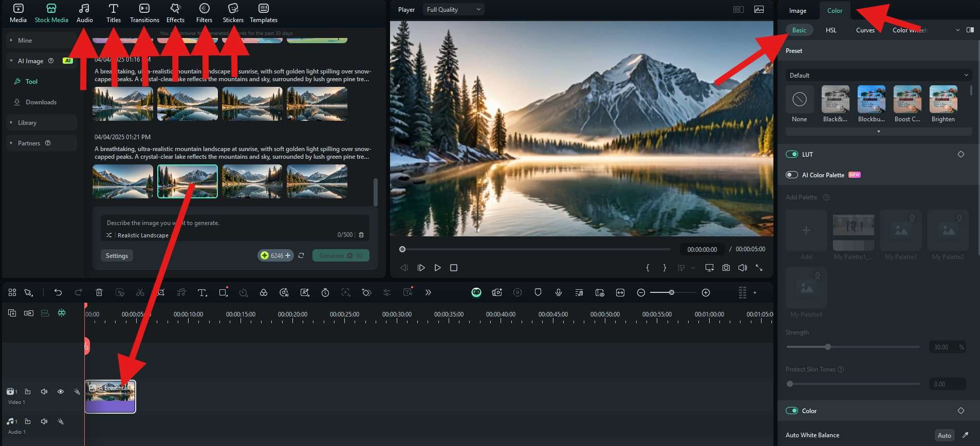This screenshot has width=980, height=446.
Task: Set mark out with right brace icon
Action: [664, 268]
